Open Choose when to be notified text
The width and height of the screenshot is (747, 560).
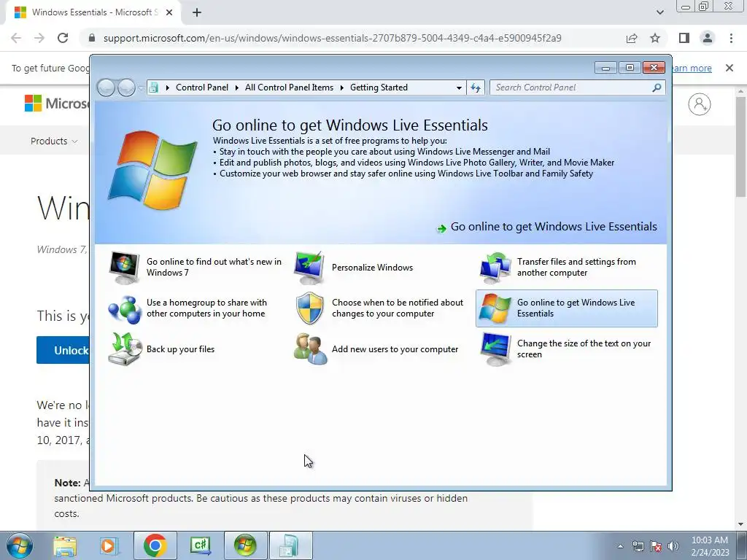click(x=398, y=308)
